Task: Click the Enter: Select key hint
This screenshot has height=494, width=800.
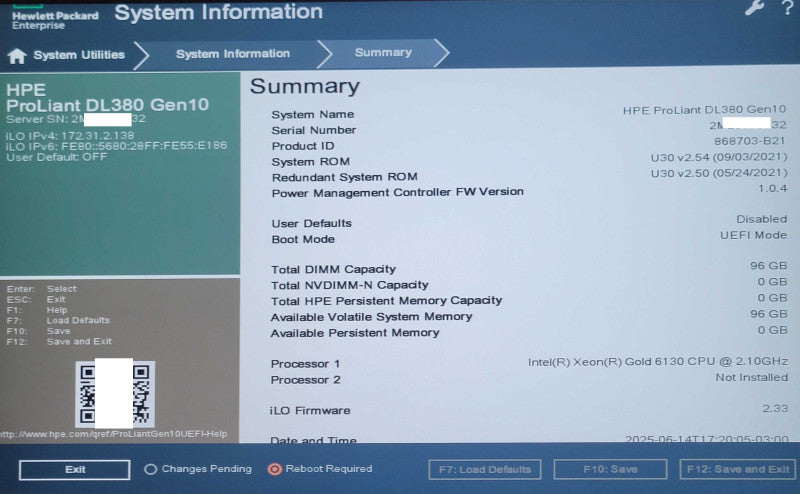Action: click(42, 289)
